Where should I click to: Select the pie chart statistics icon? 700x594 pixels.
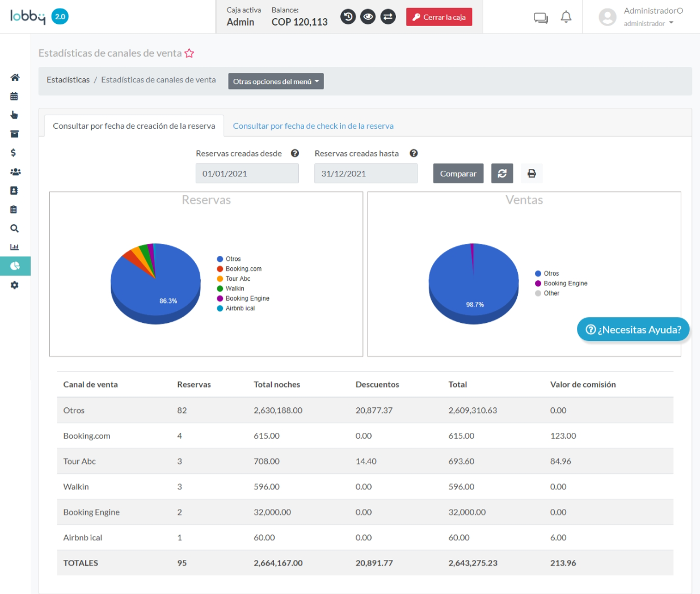tap(15, 266)
